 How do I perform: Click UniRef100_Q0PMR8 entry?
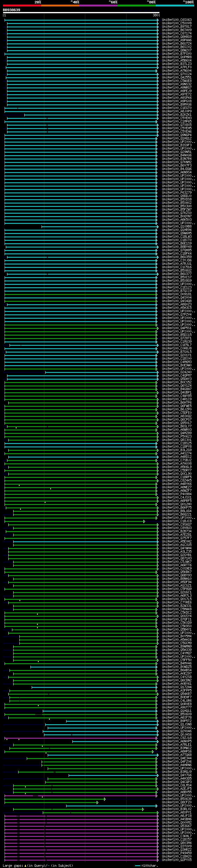(x=177, y=57)
